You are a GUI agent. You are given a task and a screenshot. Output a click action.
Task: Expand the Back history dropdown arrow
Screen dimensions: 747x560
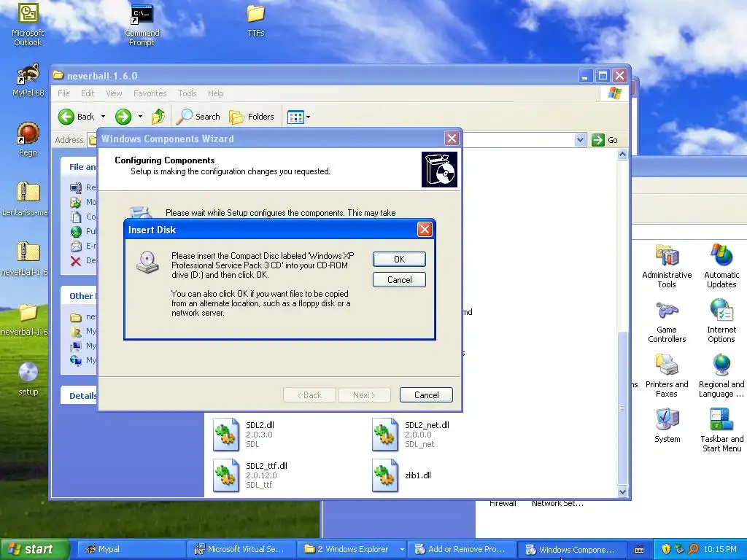103,117
